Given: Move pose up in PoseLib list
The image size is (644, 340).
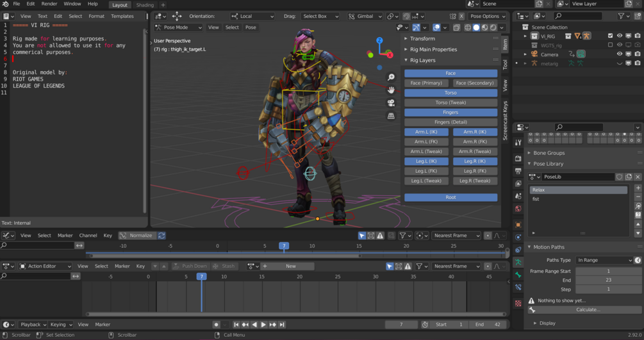Looking at the screenshot, I should tap(638, 224).
